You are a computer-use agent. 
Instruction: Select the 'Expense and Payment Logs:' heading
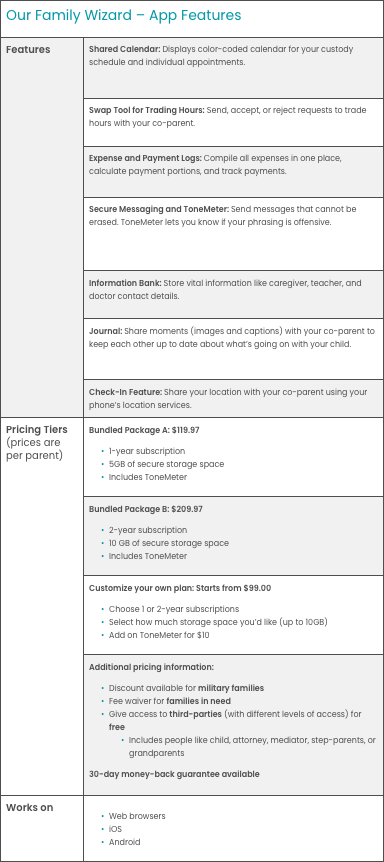[x=145, y=158]
